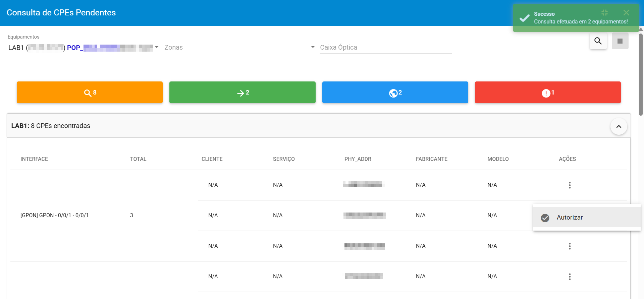Click the search magnifier button
This screenshot has width=644, height=299.
tap(598, 41)
